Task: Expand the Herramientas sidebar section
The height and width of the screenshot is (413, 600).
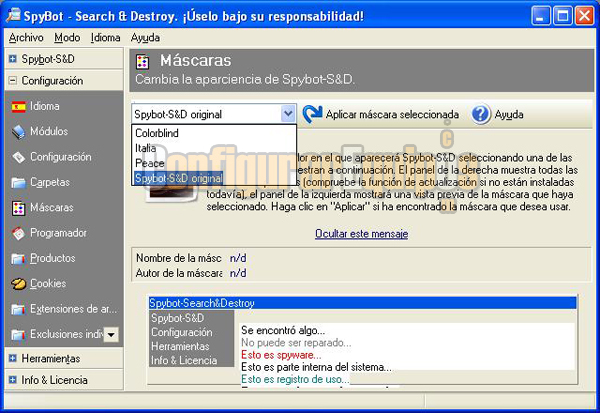Action: (13, 358)
